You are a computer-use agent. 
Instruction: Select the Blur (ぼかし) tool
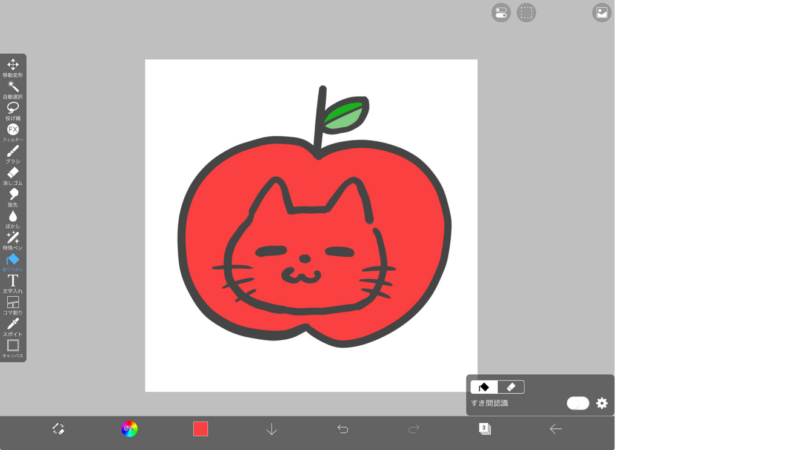tap(13, 216)
